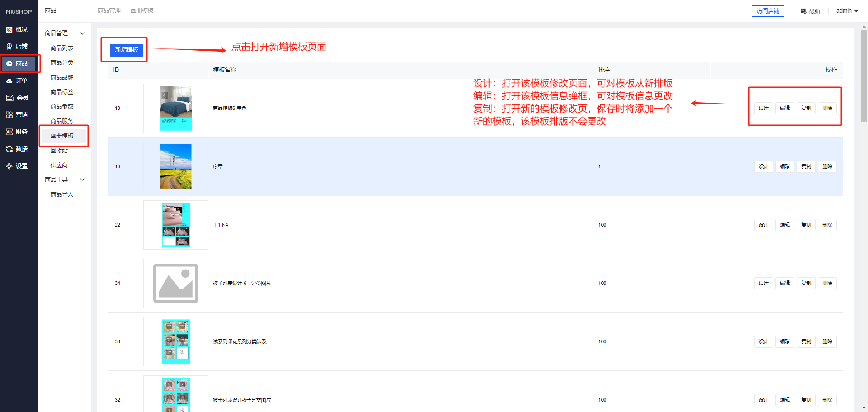Click 访问店铺 button in header

tap(768, 11)
